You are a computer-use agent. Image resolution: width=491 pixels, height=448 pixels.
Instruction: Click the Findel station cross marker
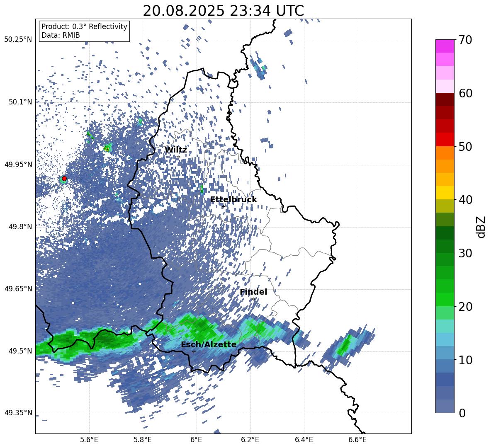253,299
